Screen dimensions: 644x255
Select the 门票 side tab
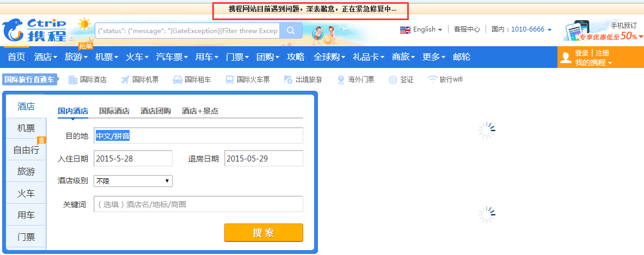click(x=26, y=237)
